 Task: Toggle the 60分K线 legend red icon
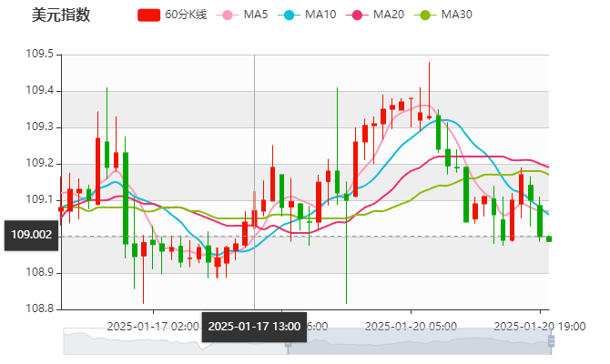[148, 15]
